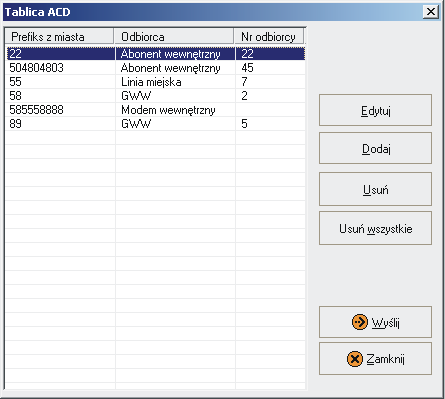Click the orange arrow icon on Wyślij

(360, 322)
